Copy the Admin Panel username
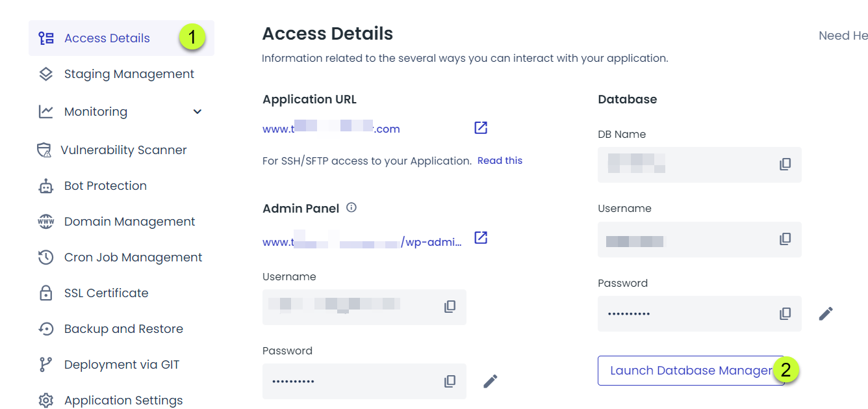 (x=450, y=307)
